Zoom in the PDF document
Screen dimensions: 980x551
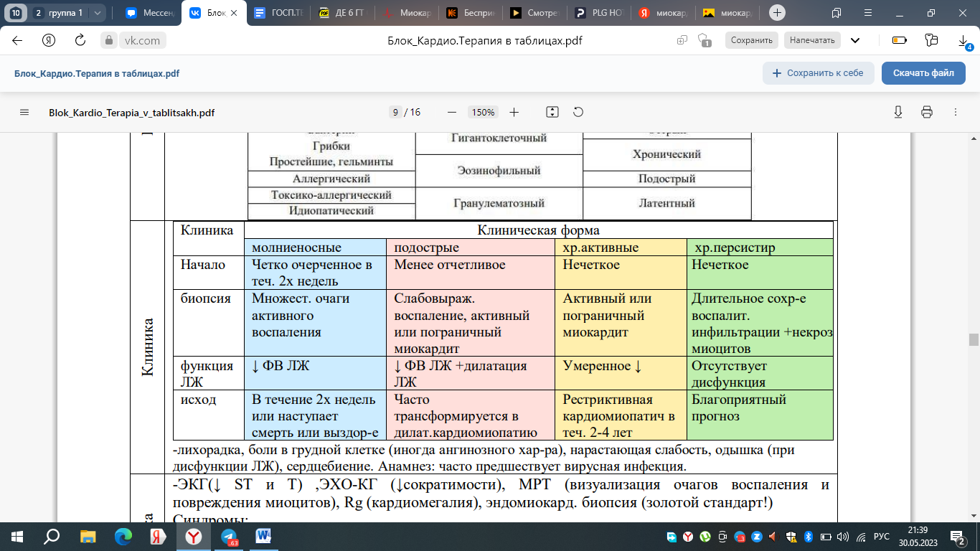click(514, 113)
